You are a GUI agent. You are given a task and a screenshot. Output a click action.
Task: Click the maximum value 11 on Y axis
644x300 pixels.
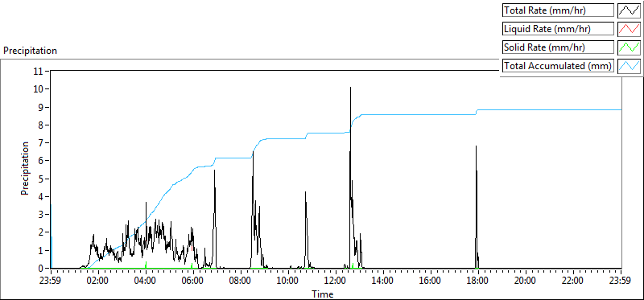coord(39,71)
